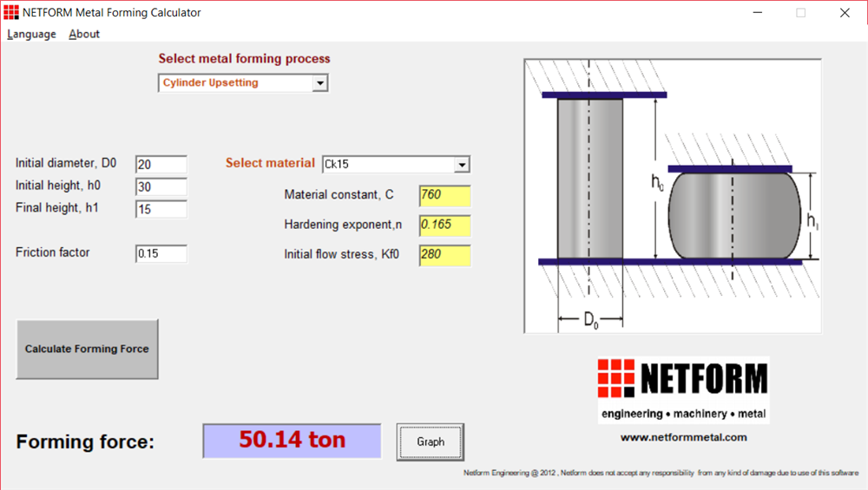Click the Material constant C yellow field
Image resolution: width=868 pixels, height=490 pixels.
click(444, 196)
